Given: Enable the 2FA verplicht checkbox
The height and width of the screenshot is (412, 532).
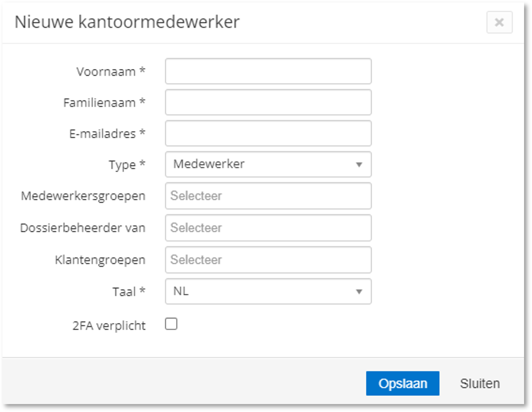Looking at the screenshot, I should [171, 324].
